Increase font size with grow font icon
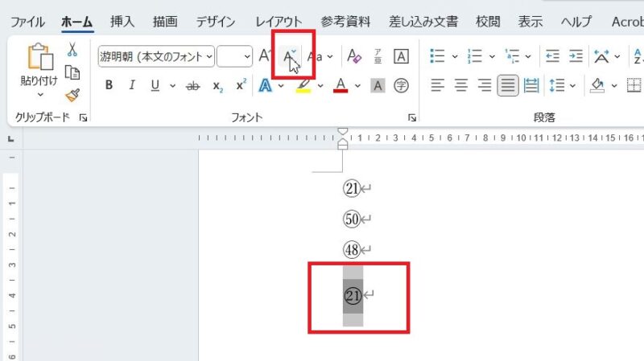This screenshot has width=644, height=361. coord(266,55)
